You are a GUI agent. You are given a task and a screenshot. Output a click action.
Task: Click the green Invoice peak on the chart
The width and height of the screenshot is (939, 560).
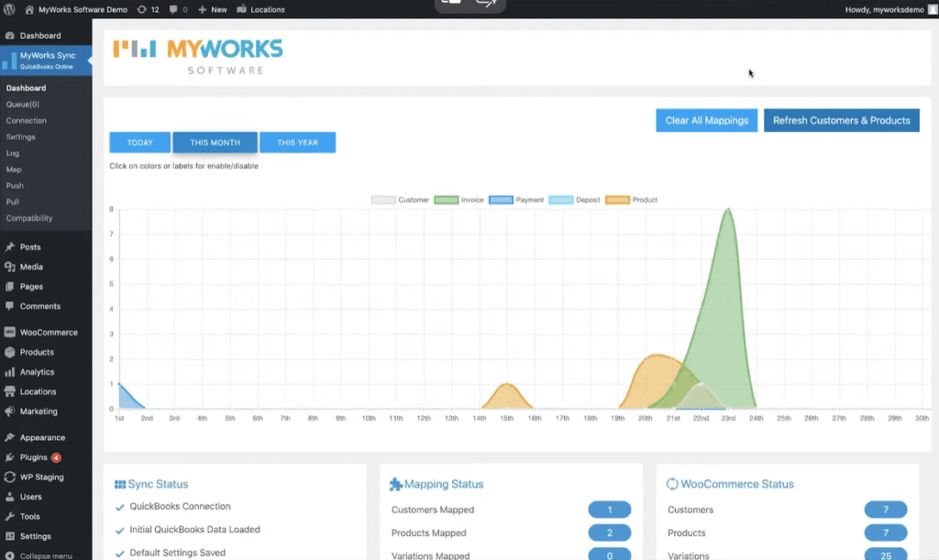pos(728,211)
